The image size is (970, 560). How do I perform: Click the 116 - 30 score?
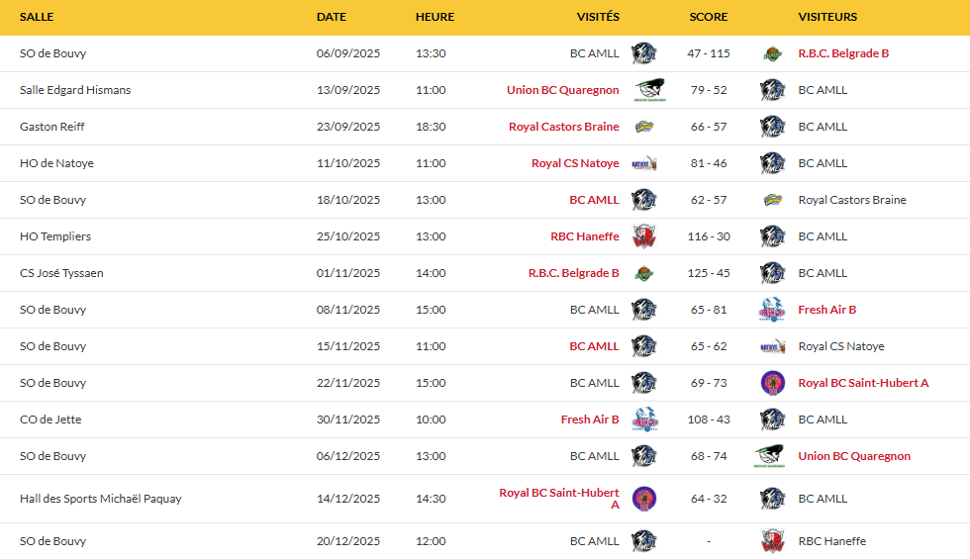pyautogui.click(x=709, y=236)
